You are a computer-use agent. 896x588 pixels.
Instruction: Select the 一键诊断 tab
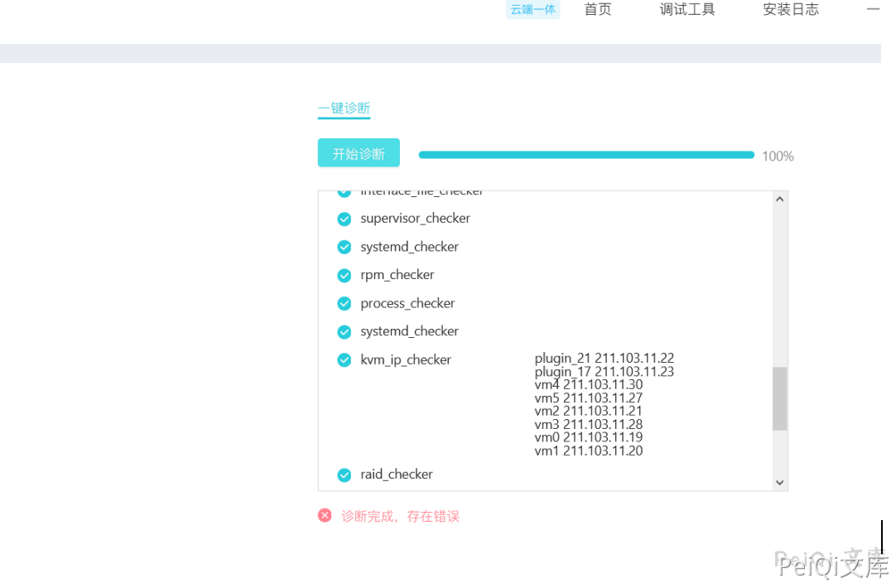click(x=344, y=108)
